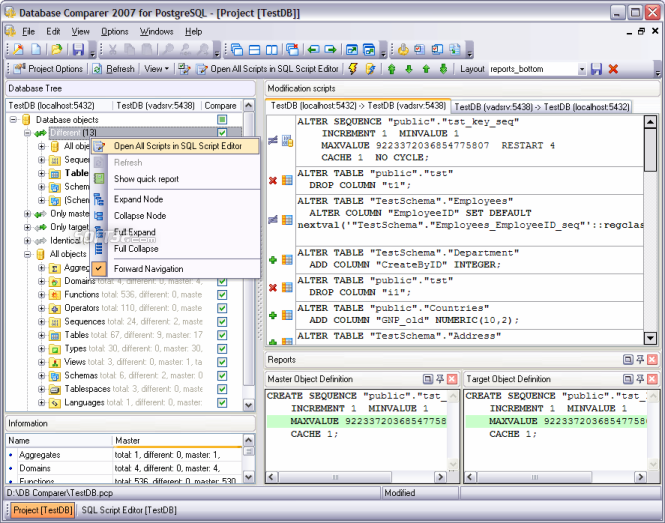Click the Target Object Definition horizontal scrollbar thumb
665x523 pixels.
click(x=534, y=477)
